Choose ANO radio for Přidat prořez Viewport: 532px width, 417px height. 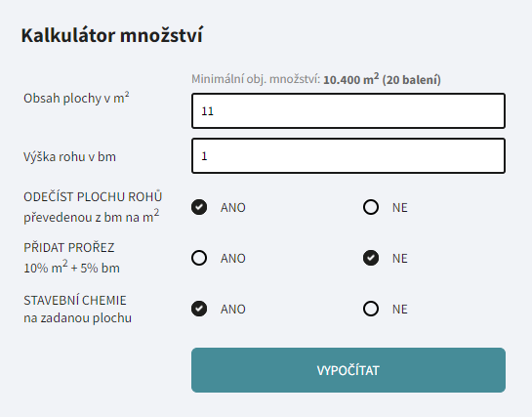tap(199, 258)
